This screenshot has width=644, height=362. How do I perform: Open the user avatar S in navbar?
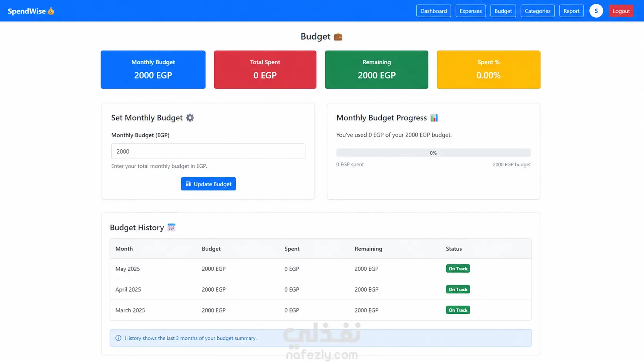coord(596,11)
